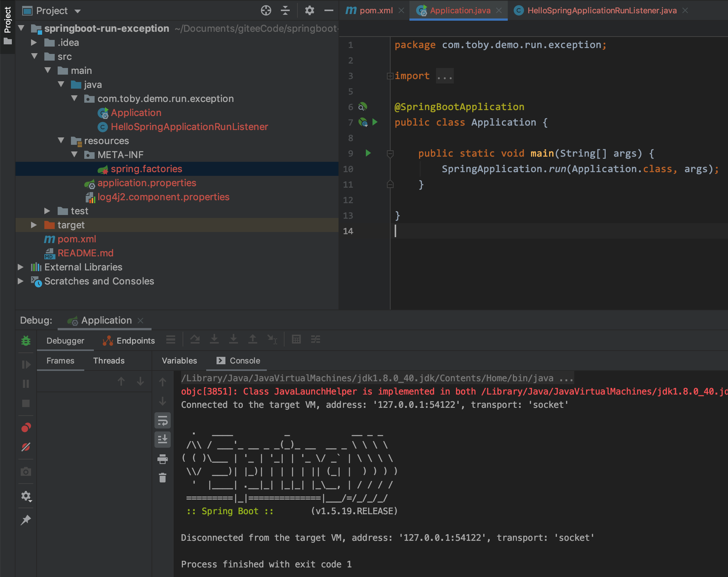
Task: Collapse the META-INF folder
Action: click(x=74, y=154)
